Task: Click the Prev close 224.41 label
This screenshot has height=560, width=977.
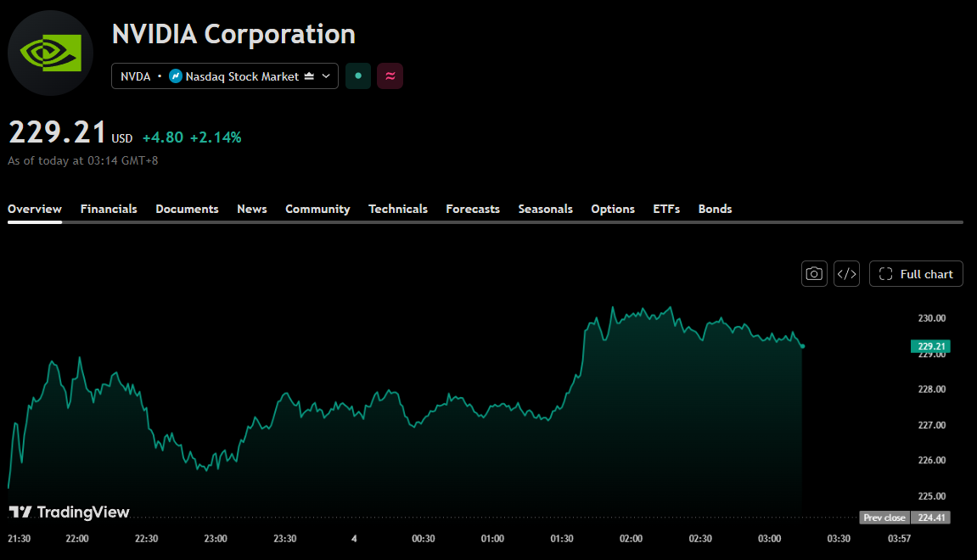Action: (905, 518)
